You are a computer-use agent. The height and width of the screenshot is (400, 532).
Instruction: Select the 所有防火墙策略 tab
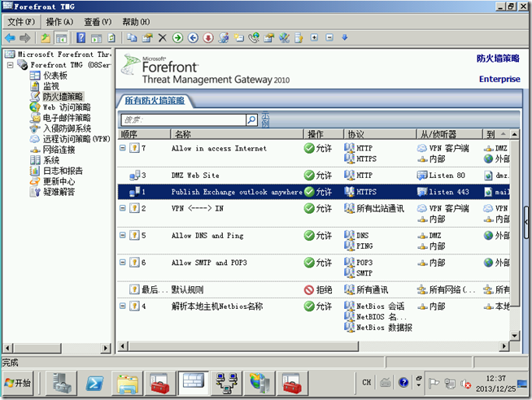[x=155, y=101]
